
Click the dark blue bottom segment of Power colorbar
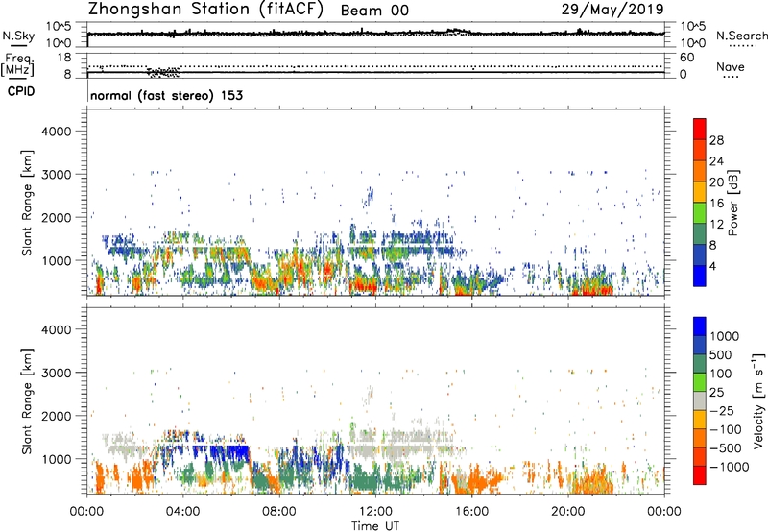[x=700, y=276]
